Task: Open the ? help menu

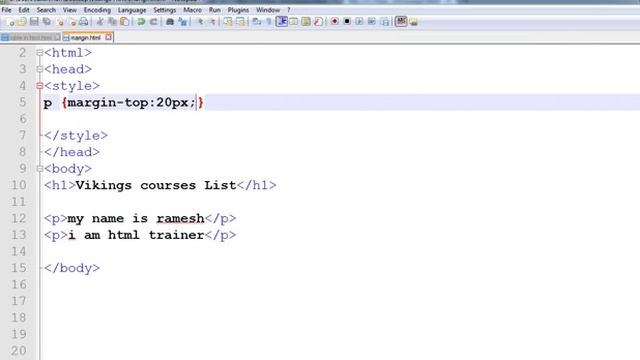Action: [x=289, y=10]
